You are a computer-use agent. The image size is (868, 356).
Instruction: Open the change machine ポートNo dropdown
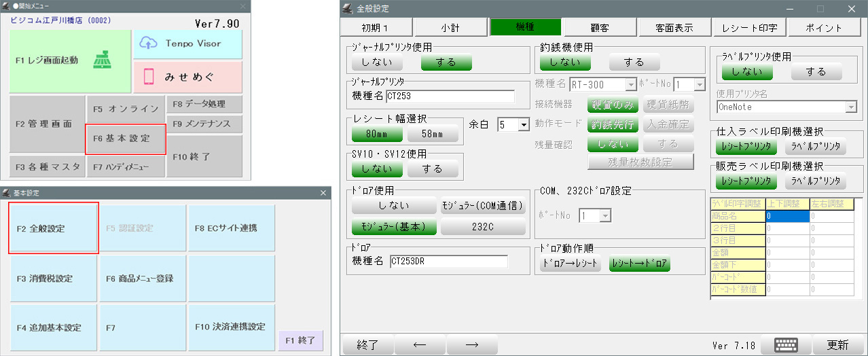[x=700, y=85]
